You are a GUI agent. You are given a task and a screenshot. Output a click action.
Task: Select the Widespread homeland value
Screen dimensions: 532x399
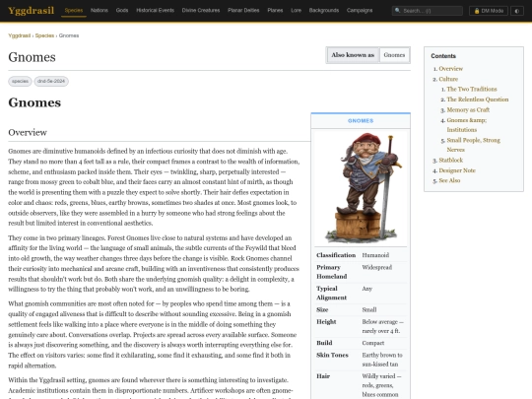click(x=376, y=267)
